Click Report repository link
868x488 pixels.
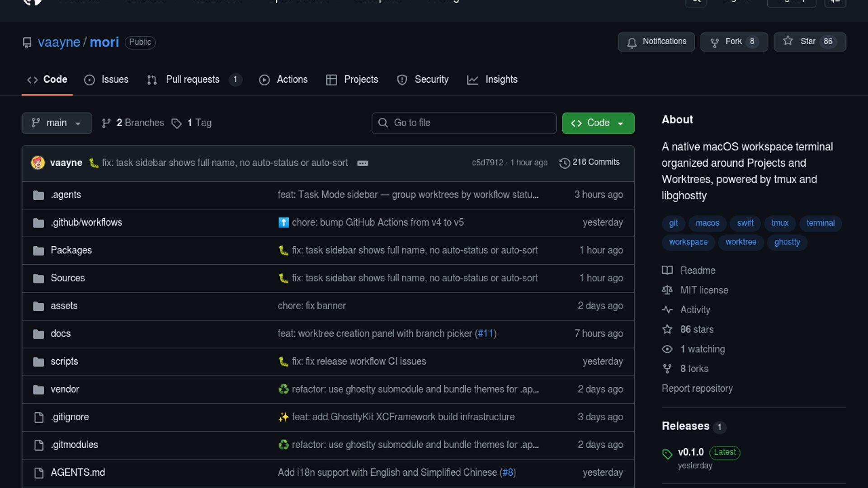[697, 389]
